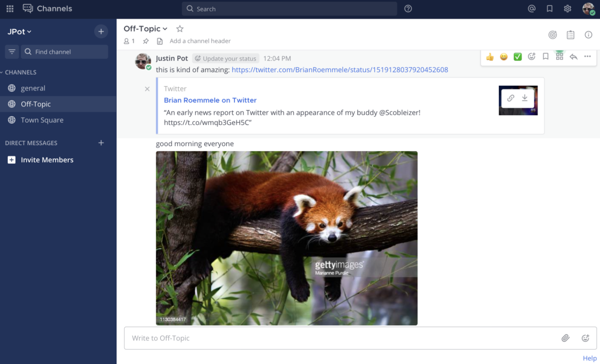
Task: Open channel info icon
Action: click(x=588, y=35)
